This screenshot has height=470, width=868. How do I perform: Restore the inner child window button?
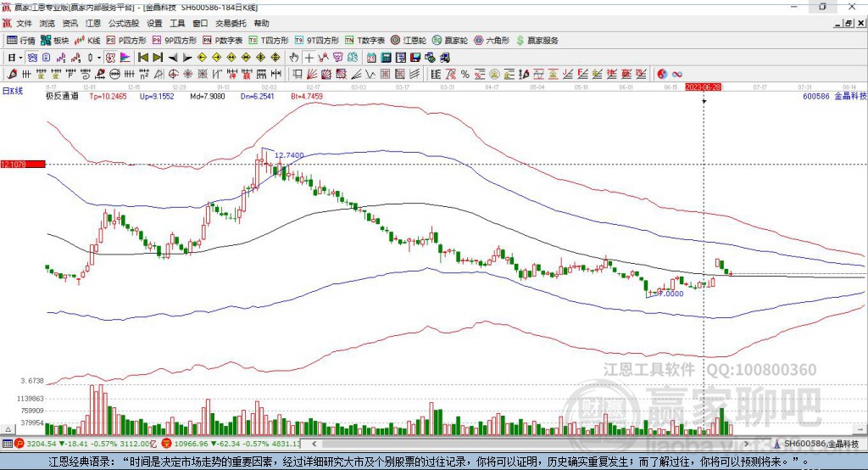(848, 23)
